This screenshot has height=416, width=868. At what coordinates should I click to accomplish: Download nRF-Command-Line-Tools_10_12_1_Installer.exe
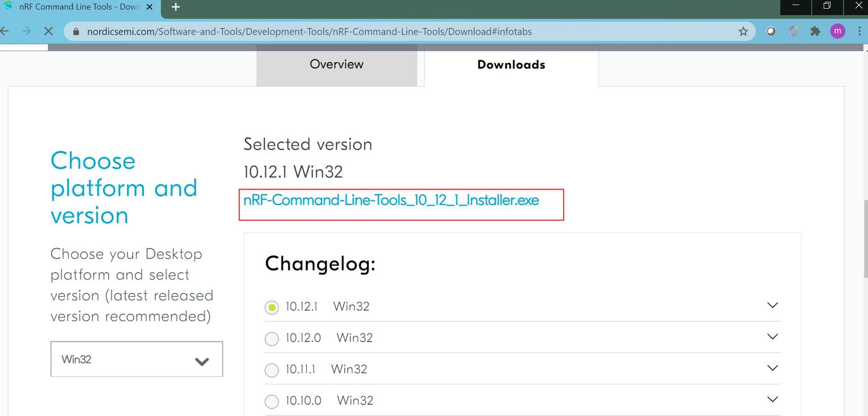[391, 200]
